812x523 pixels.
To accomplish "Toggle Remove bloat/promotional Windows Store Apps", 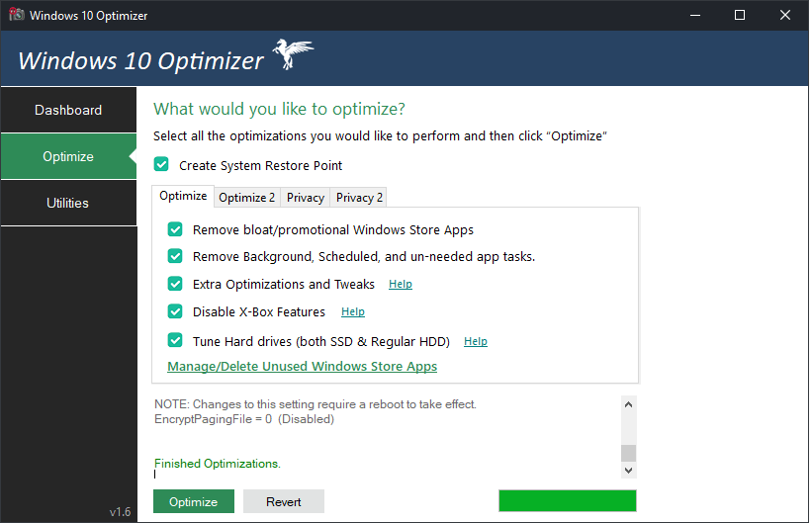I will click(x=175, y=229).
